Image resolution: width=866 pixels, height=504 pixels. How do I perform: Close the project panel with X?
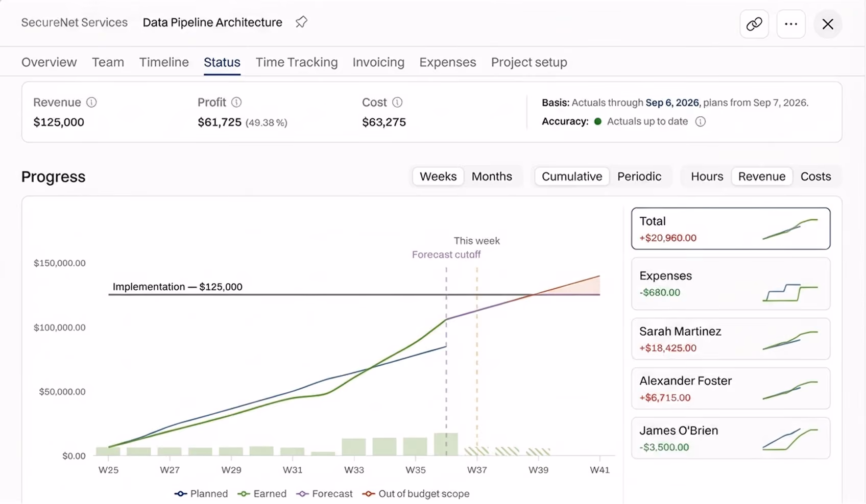tap(828, 24)
